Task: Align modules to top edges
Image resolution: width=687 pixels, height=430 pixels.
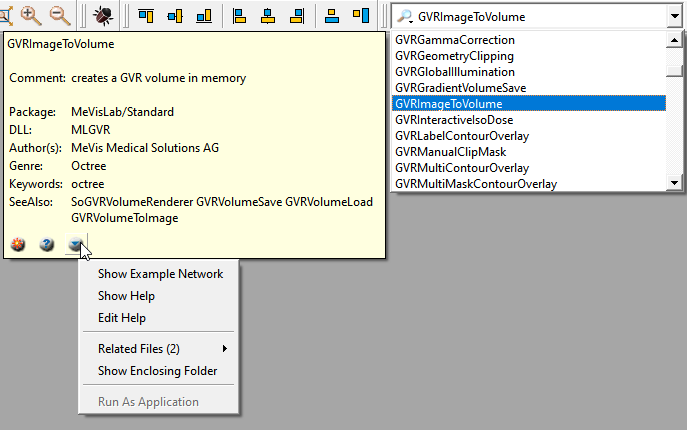Action: click(x=146, y=16)
